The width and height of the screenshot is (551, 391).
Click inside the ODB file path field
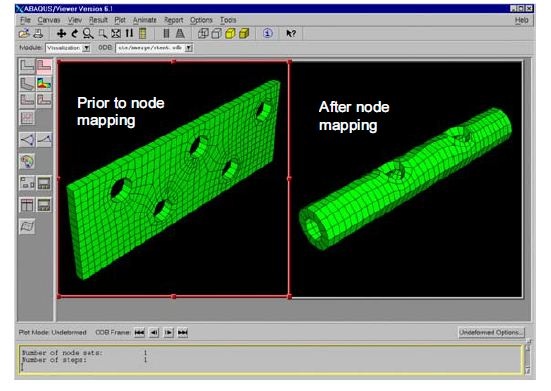click(x=151, y=48)
